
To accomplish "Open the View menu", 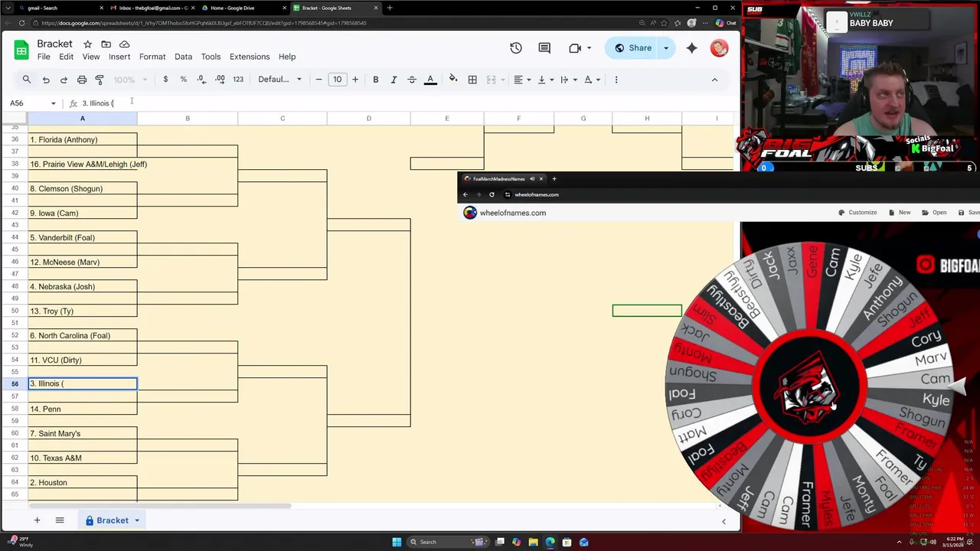I will 91,57.
